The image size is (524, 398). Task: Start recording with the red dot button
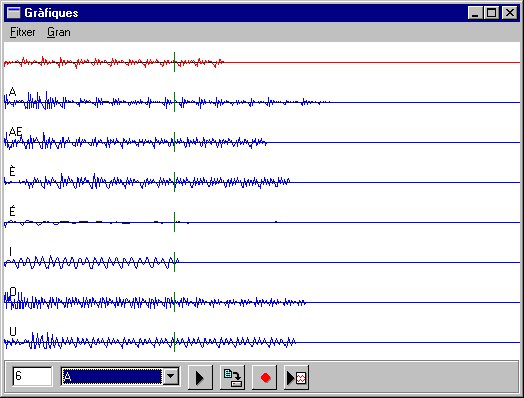(265, 378)
